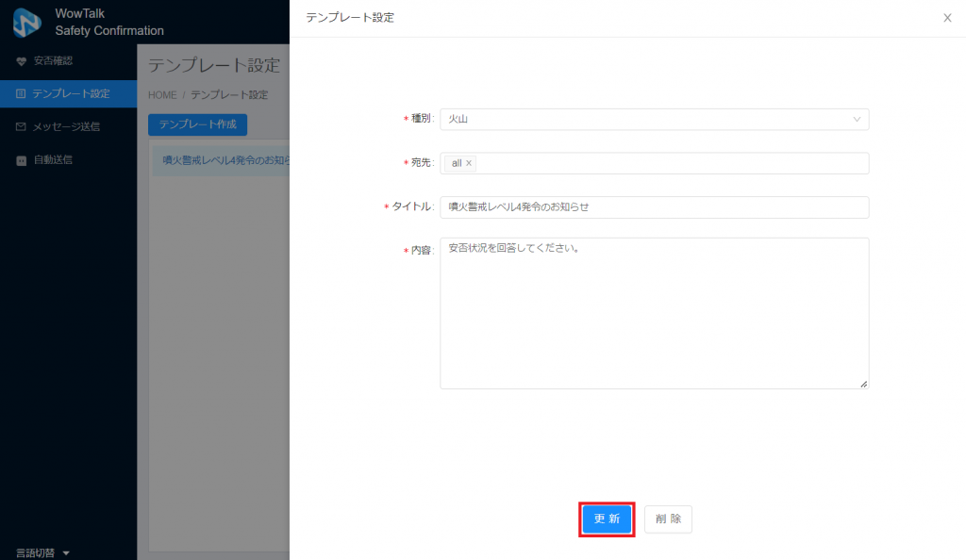Screen dimensions: 966x560
Task: Click the 更新 update button
Action: [607, 519]
